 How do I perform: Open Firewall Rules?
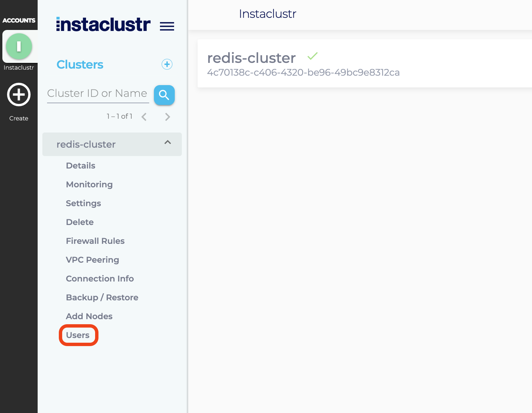point(95,241)
